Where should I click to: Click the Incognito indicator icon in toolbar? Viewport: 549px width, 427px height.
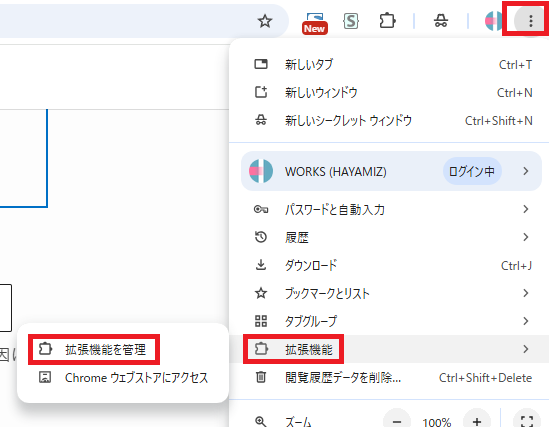(x=441, y=21)
